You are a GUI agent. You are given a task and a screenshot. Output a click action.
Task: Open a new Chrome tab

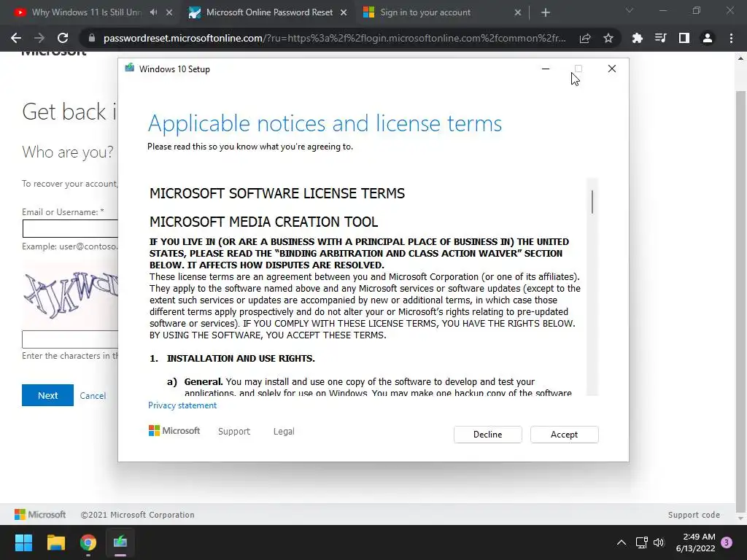[546, 12]
